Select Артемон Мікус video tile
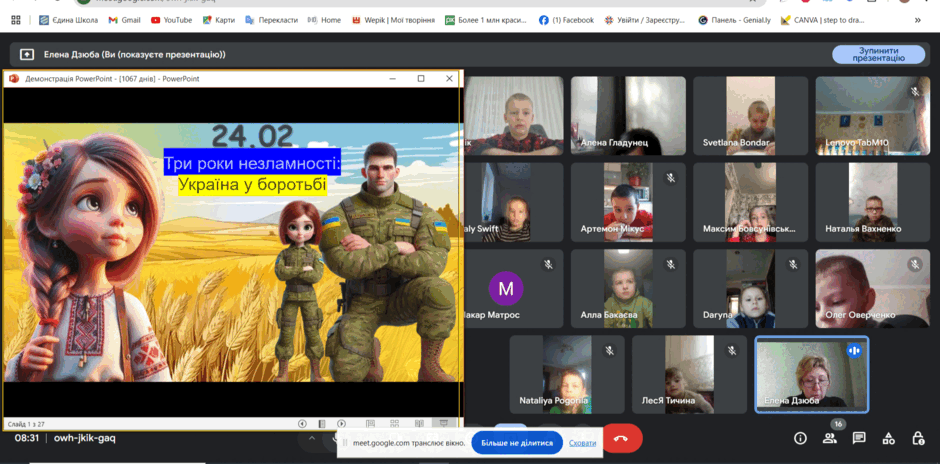The width and height of the screenshot is (940, 464). (x=628, y=202)
